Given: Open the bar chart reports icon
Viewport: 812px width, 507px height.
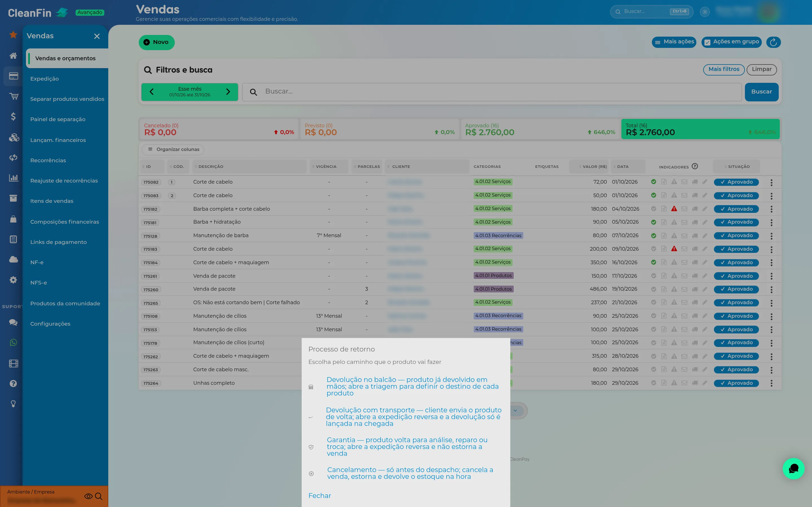Looking at the screenshot, I should tap(14, 178).
